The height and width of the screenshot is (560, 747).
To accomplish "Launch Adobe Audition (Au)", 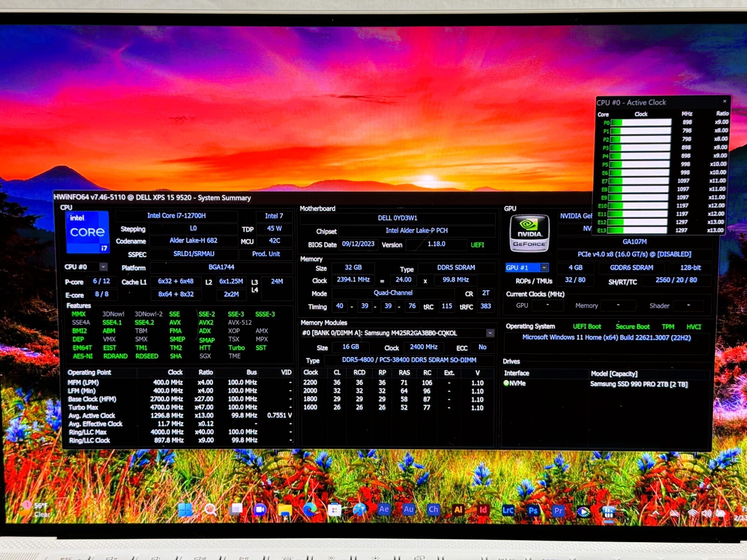I will (409, 509).
